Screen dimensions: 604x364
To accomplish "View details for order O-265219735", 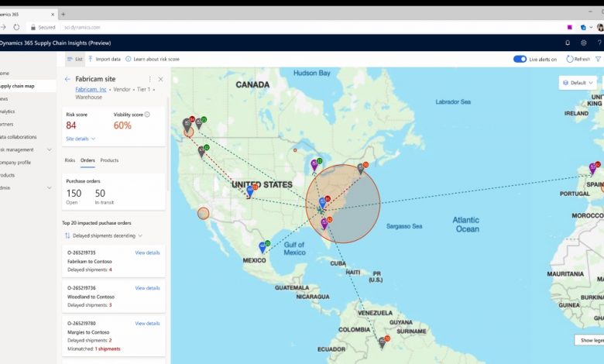I will (147, 252).
